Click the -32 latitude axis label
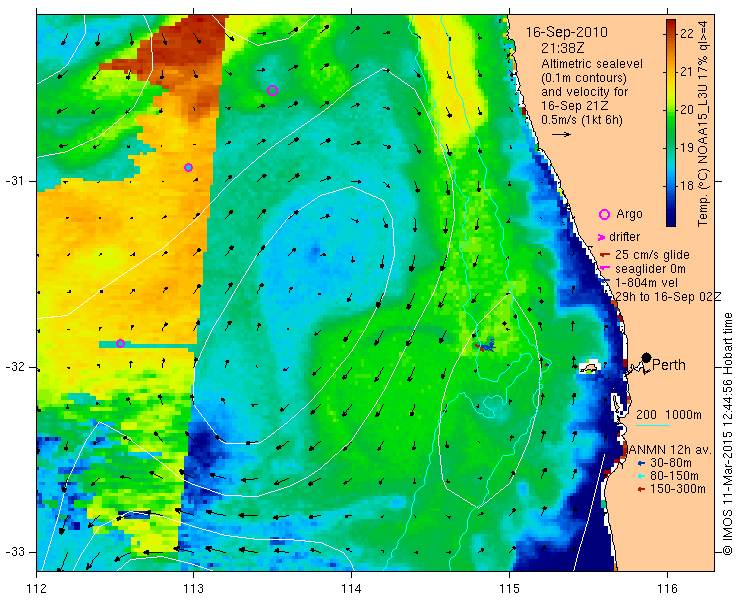The image size is (740, 600). coord(14,367)
